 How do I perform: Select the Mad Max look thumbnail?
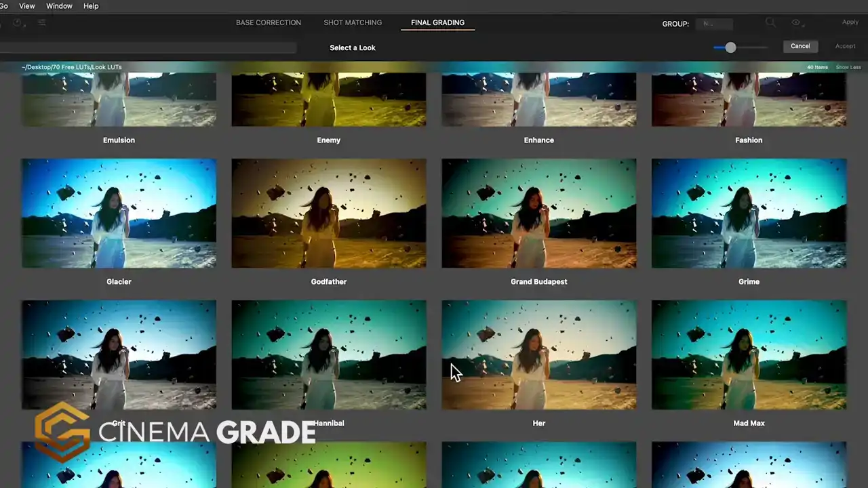[749, 354]
